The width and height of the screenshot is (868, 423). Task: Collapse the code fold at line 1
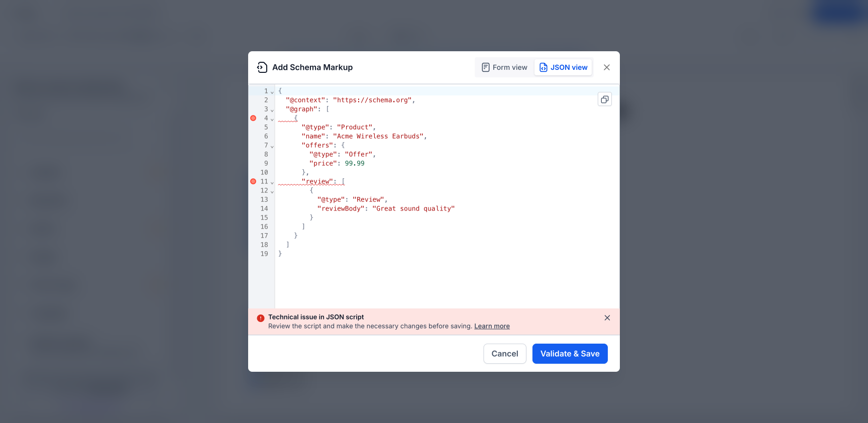[x=272, y=92]
